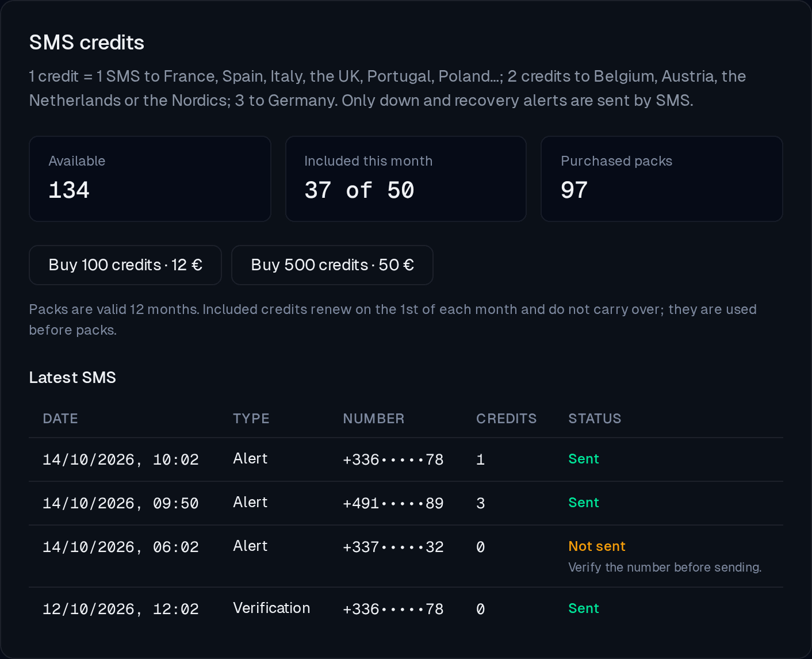This screenshot has width=812, height=659.
Task: Click the credits value 0 in the 06:02 row
Action: 481,547
